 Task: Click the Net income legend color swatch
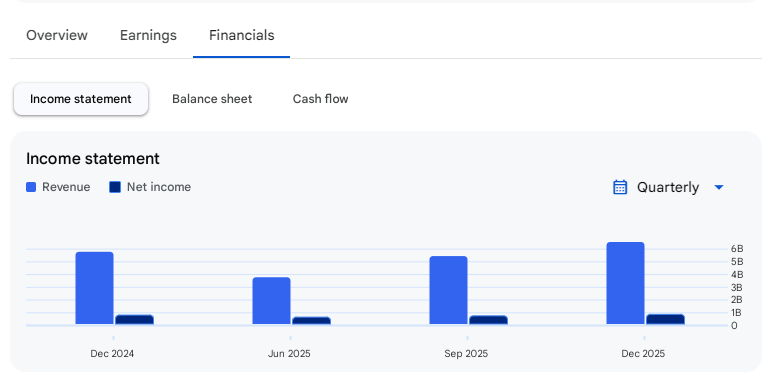click(115, 187)
